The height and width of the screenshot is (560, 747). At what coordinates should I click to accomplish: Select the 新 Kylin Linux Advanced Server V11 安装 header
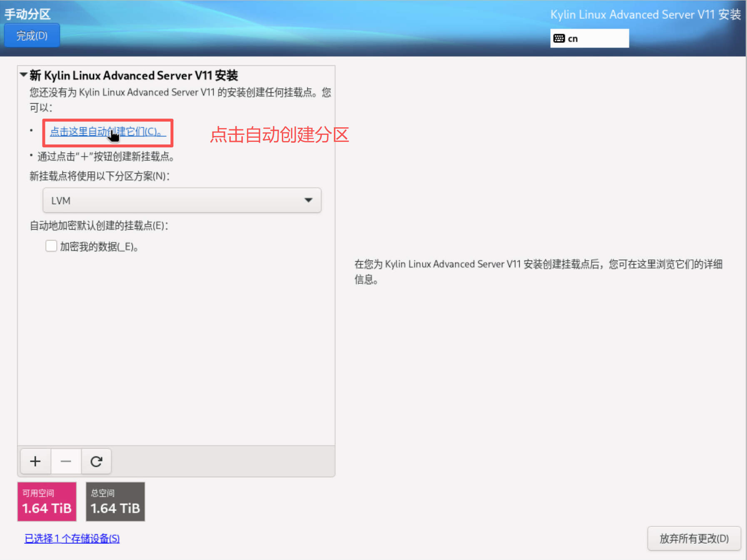tap(134, 75)
